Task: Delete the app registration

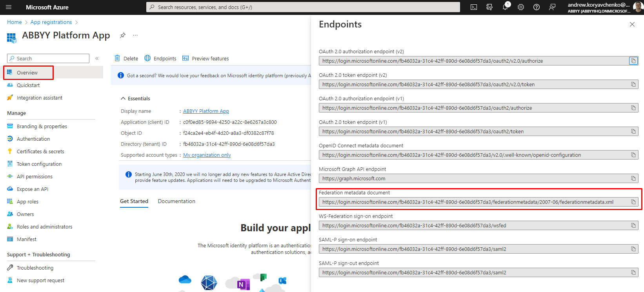Action: tap(126, 58)
